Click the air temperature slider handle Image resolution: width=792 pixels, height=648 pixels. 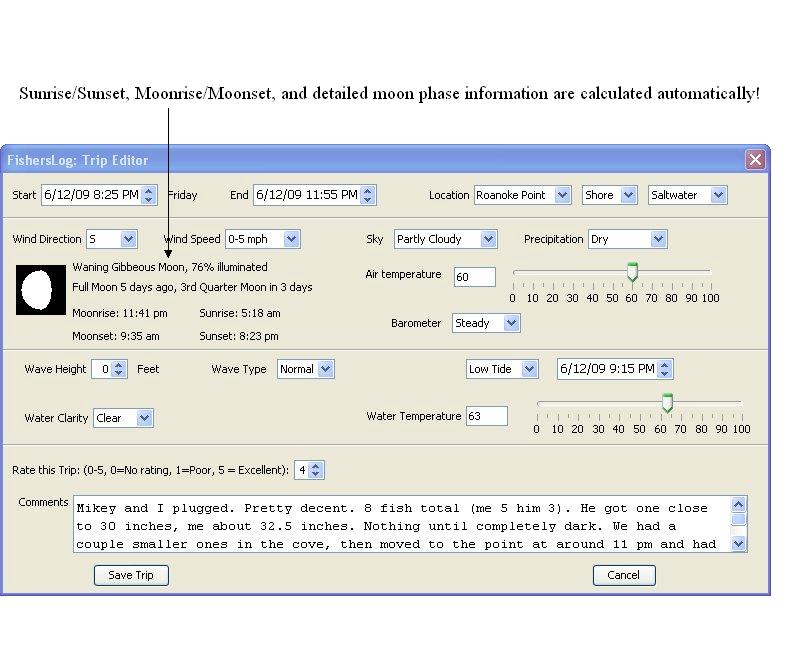(x=632, y=272)
